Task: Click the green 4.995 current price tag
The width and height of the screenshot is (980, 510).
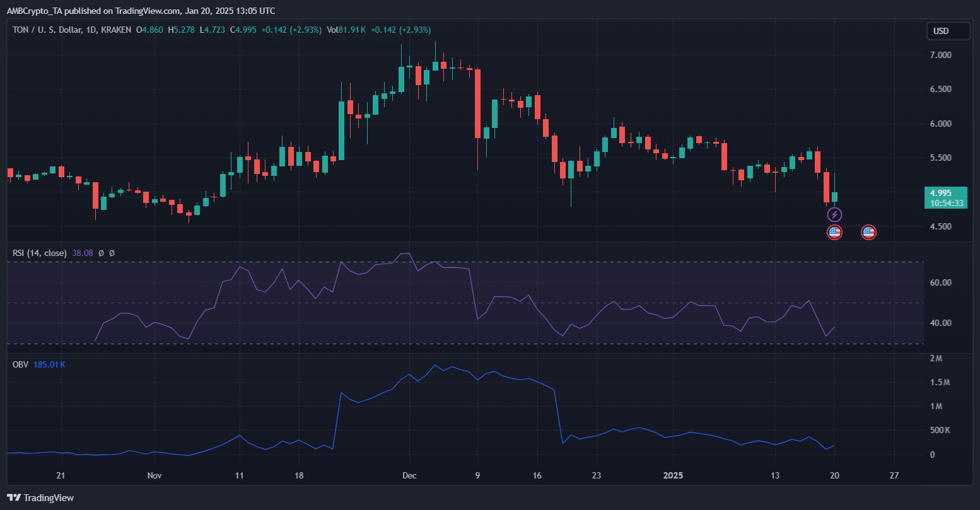Action: pos(945,193)
